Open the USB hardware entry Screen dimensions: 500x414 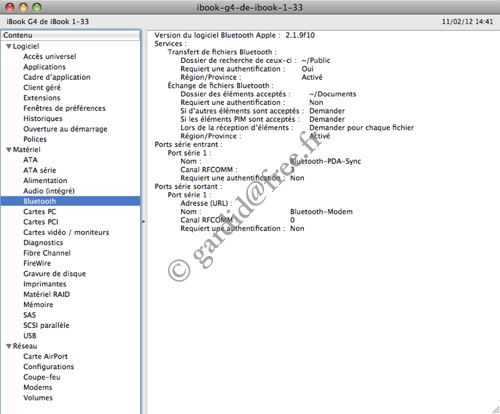[x=30, y=336]
